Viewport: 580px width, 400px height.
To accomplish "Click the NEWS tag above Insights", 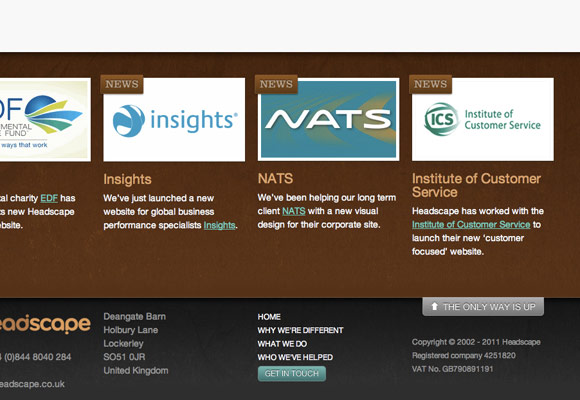I will pyautogui.click(x=122, y=84).
